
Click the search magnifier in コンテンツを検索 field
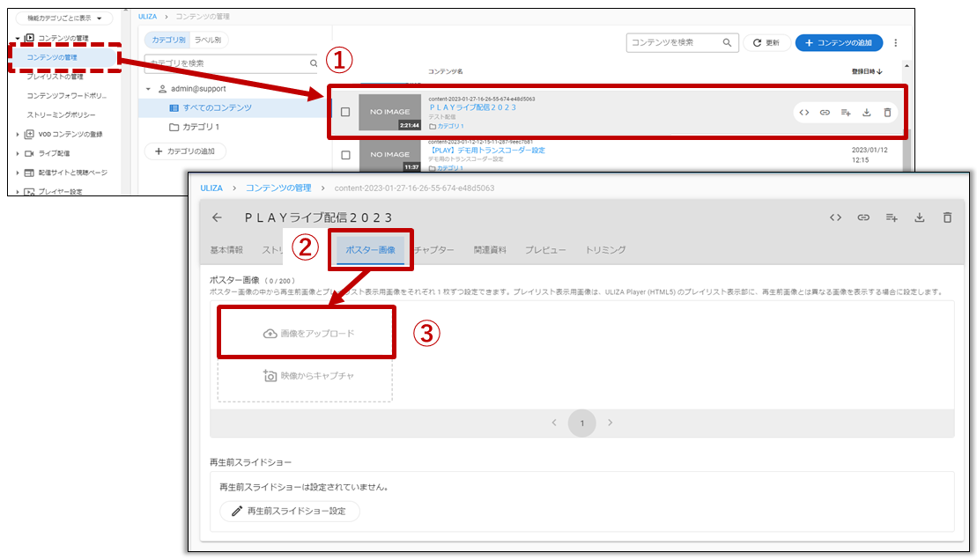coord(727,42)
